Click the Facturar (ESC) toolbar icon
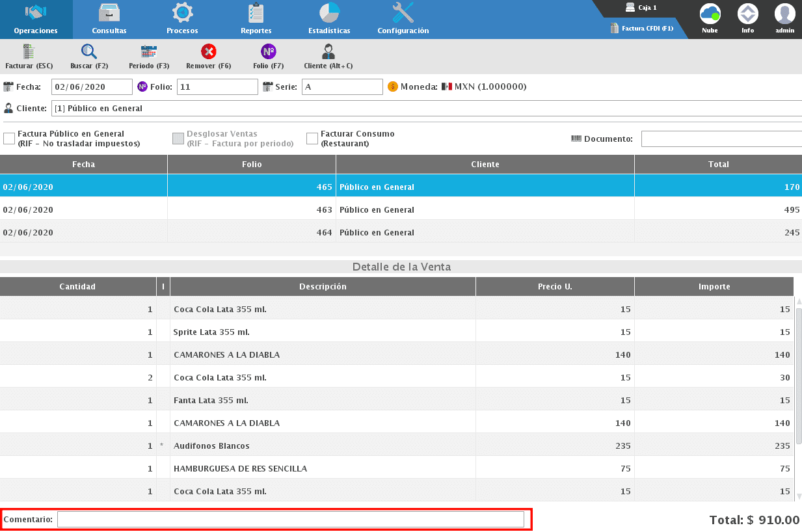Viewport: 802px width, 532px height. point(29,52)
